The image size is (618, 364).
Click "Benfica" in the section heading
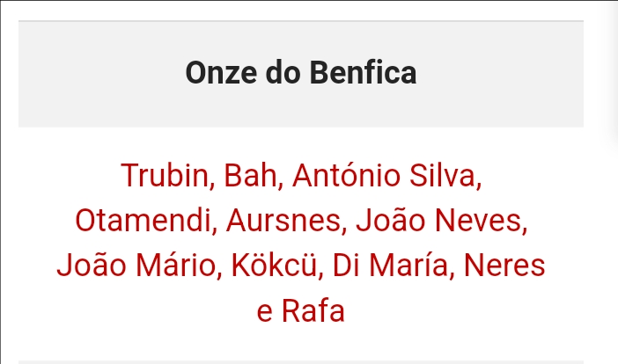(363, 73)
